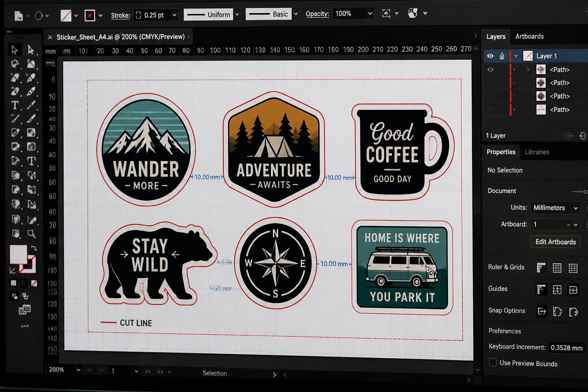Click the Default Fill and Stroke icon

coord(12,270)
